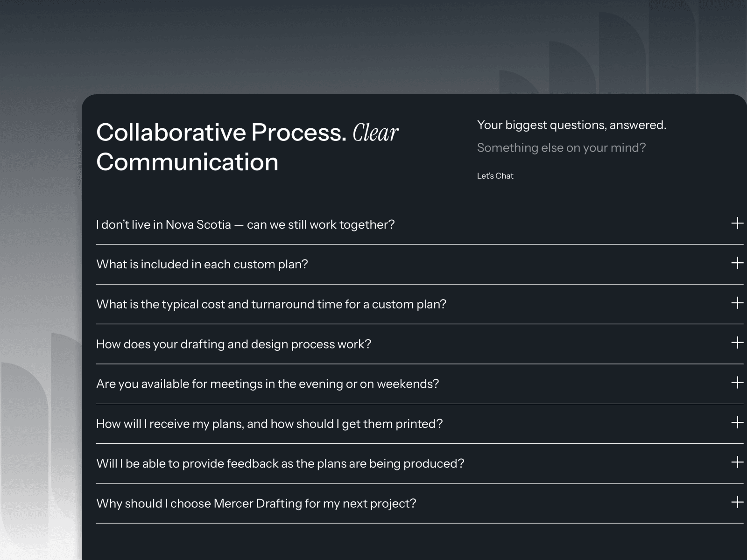Expand 'I don't live in Nova Scotia' question
Viewport: 747px width, 560px height.
coord(420,224)
